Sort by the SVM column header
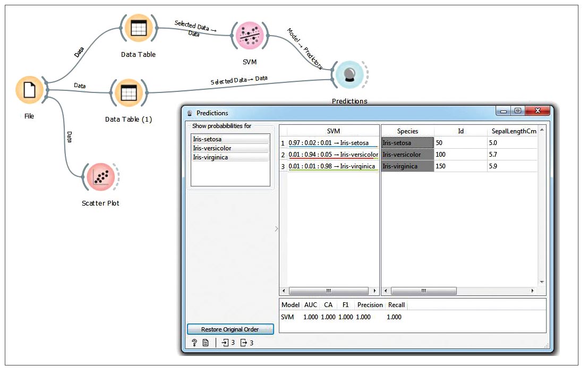The height and width of the screenshot is (374, 588). 333,131
